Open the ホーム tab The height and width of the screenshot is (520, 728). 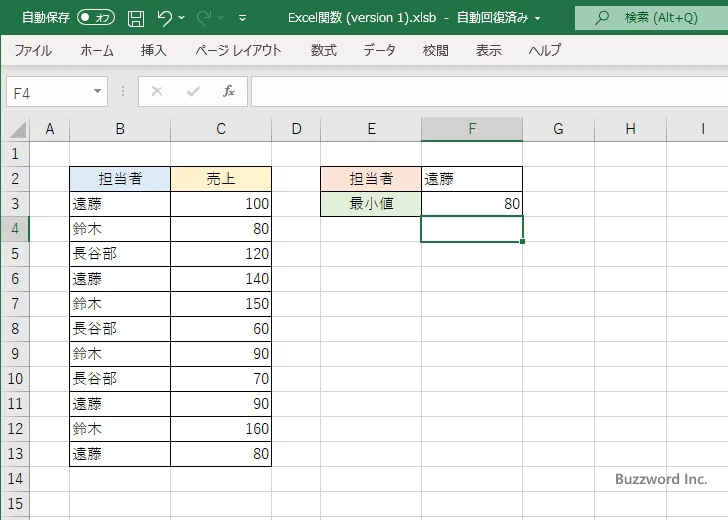point(97,50)
